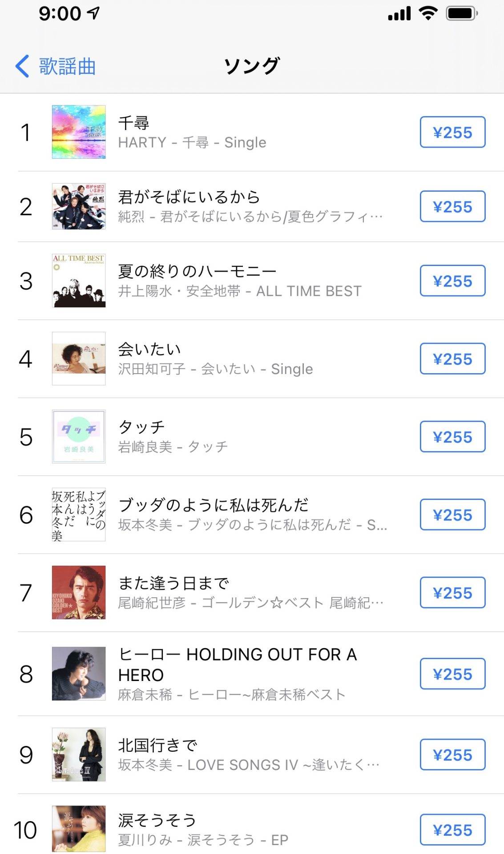Image resolution: width=504 pixels, height=854 pixels.
Task: Tap the タッチ 岩崎良美 album artwork
Action: coord(79,436)
